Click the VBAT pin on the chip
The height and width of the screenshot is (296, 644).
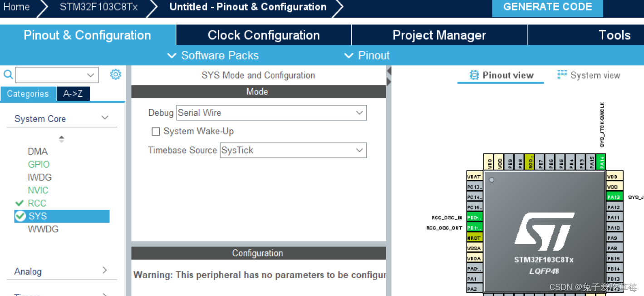[x=475, y=177]
